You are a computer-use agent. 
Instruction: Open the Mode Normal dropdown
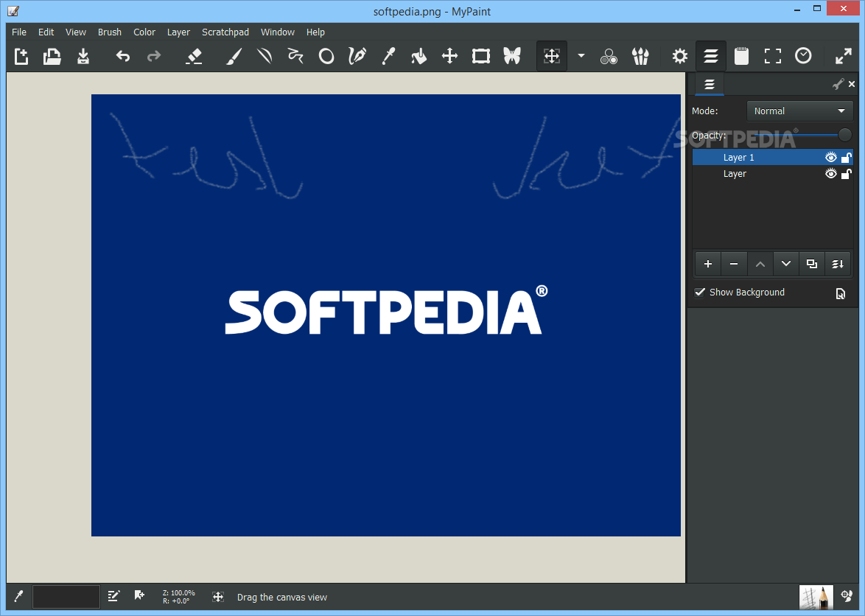799,111
